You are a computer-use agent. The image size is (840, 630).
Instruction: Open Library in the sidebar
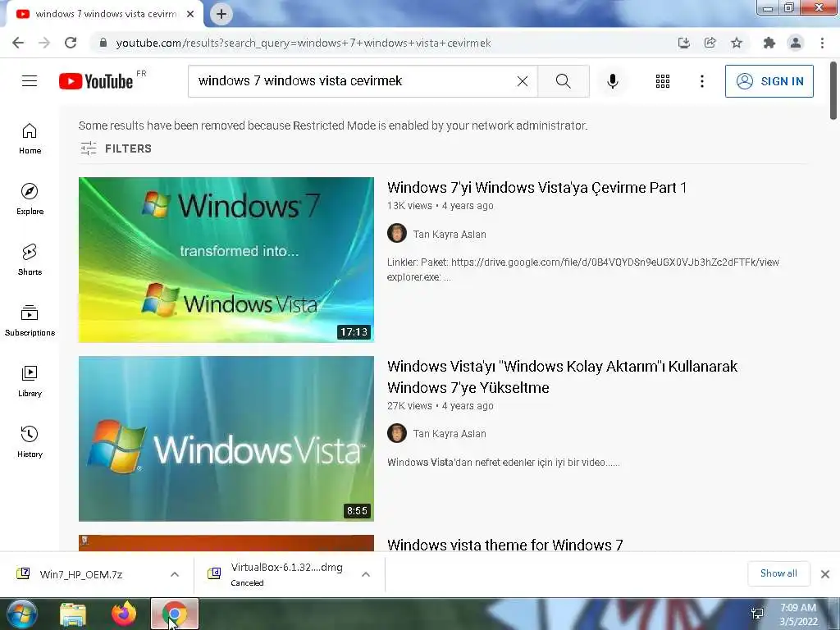tap(30, 381)
